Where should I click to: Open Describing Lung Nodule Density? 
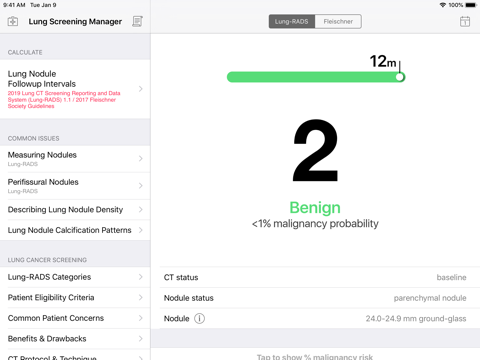[x=75, y=210]
